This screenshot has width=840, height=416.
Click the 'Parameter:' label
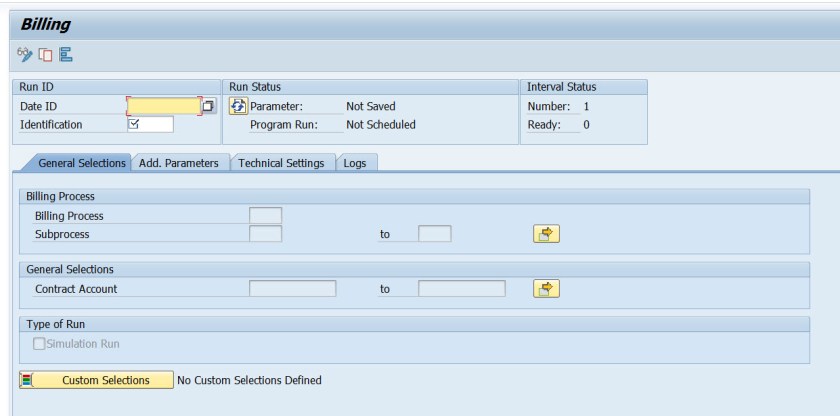click(x=276, y=107)
